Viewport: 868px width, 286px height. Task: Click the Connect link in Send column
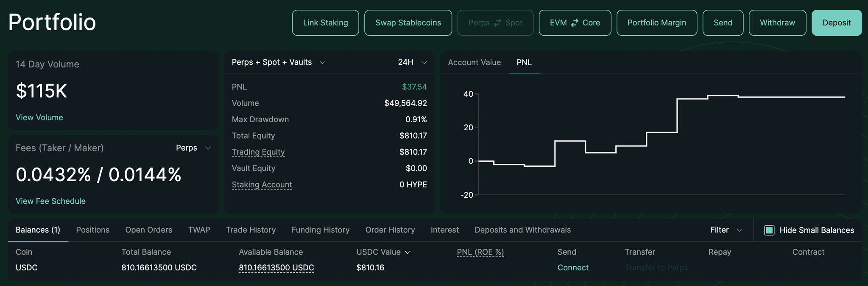coord(573,268)
